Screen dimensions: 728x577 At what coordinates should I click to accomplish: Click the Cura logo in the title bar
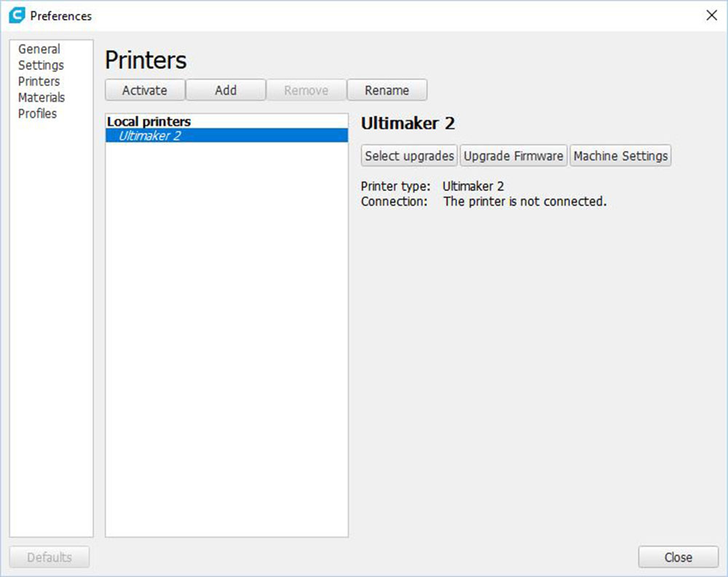(16, 15)
